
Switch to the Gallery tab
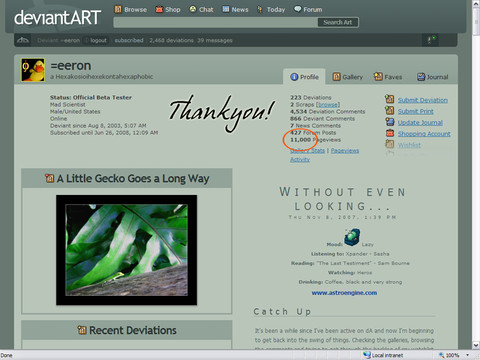click(348, 77)
